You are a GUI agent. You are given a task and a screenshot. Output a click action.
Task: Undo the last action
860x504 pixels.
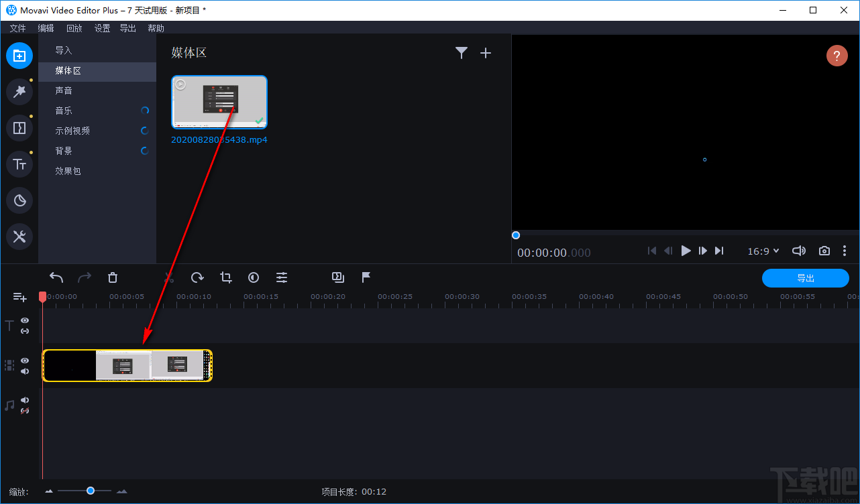[x=56, y=277]
